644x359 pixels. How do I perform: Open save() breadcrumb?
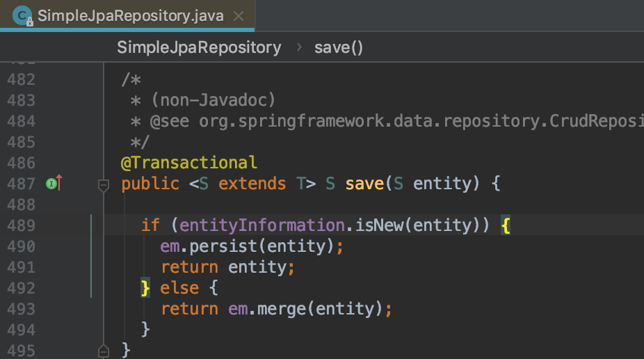coord(339,47)
